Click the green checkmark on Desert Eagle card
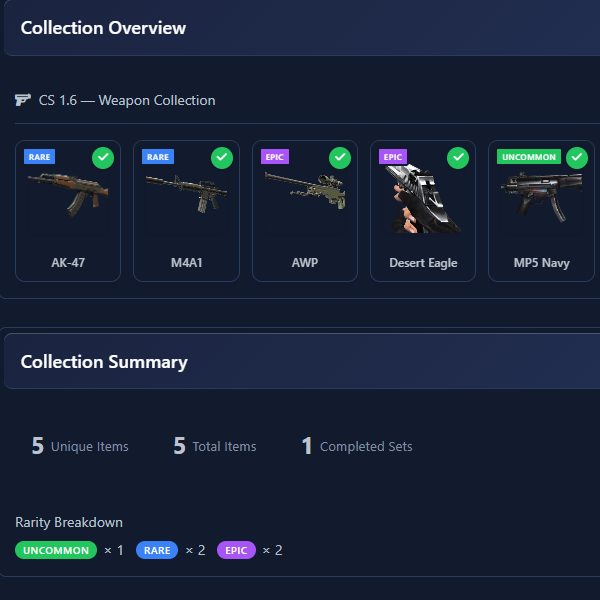Viewport: 600px width, 600px height. pyautogui.click(x=458, y=158)
